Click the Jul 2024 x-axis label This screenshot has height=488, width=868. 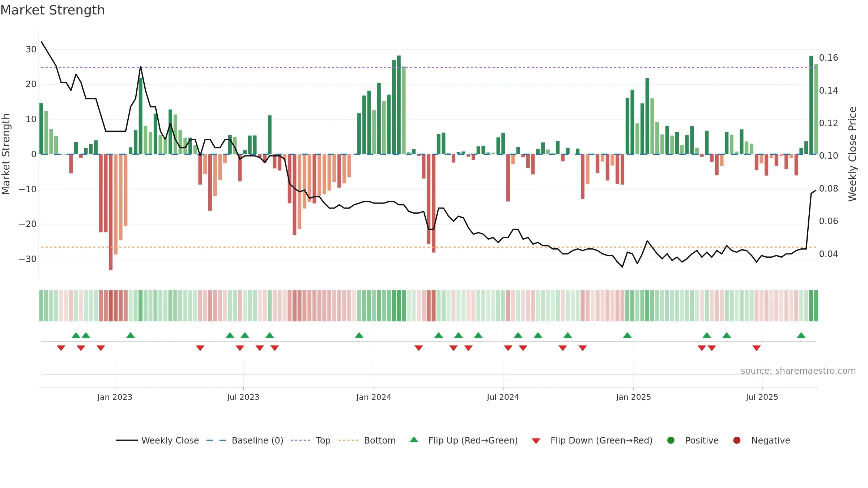[503, 397]
